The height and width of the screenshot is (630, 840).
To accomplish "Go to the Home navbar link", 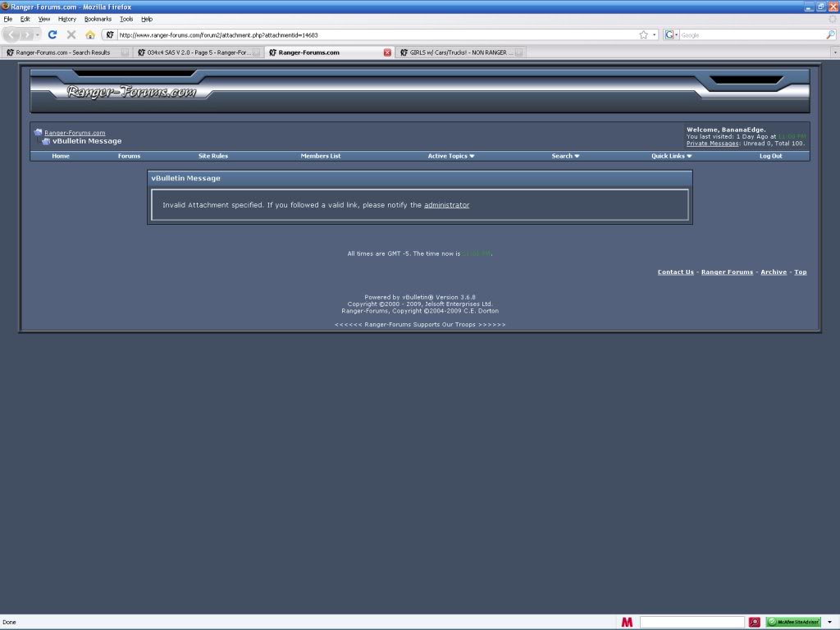I will click(x=61, y=156).
